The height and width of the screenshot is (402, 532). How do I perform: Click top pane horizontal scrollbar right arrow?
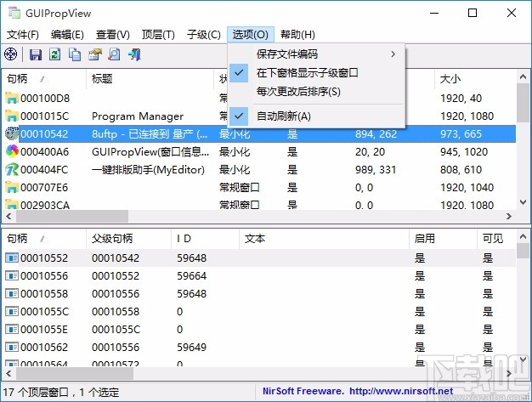(x=508, y=216)
